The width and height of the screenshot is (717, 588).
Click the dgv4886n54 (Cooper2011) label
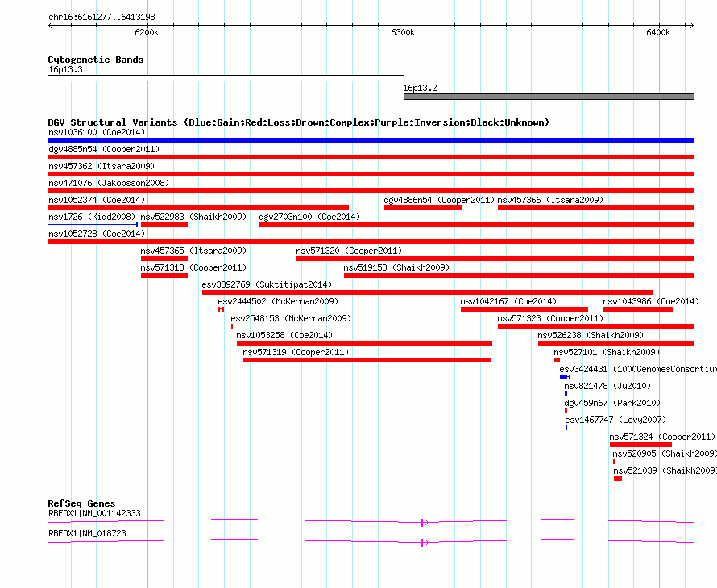[439, 200]
